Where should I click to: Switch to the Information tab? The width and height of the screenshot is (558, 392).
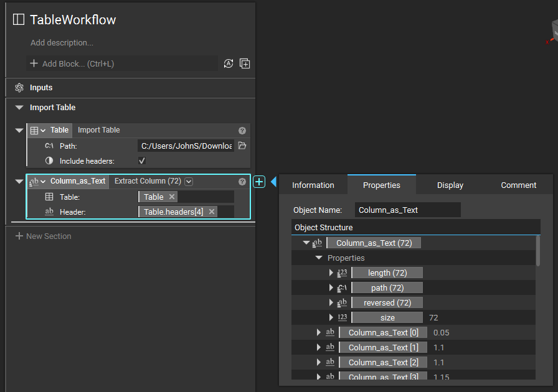tap(313, 185)
